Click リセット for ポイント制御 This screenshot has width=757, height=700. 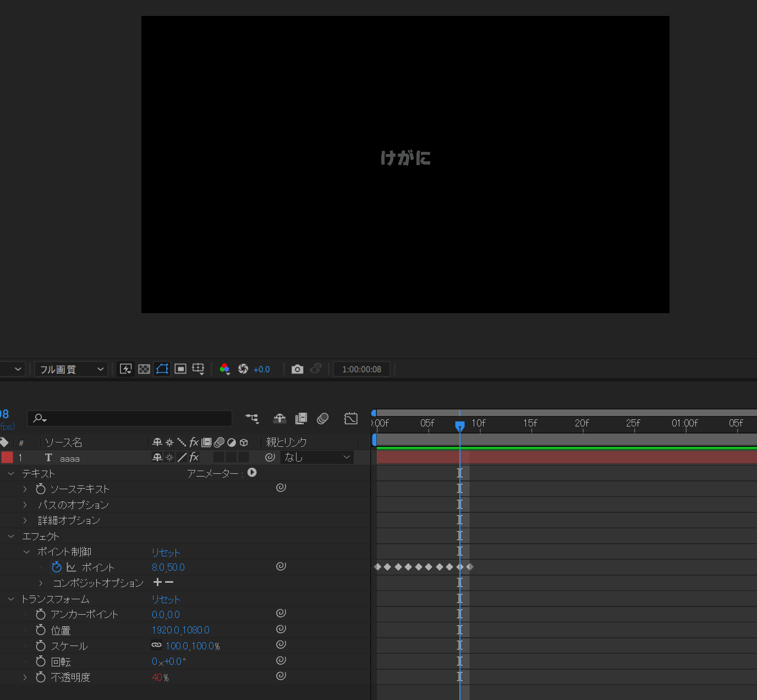pos(166,552)
